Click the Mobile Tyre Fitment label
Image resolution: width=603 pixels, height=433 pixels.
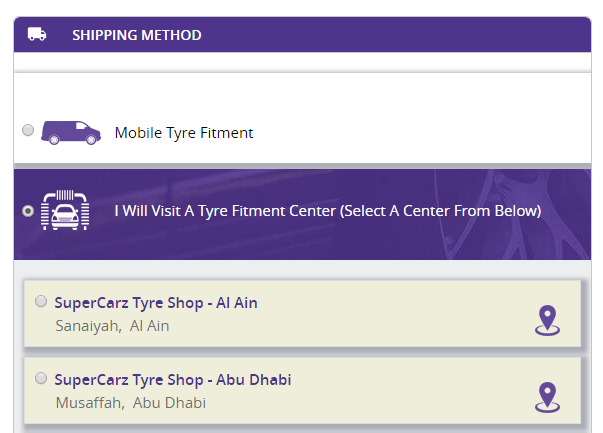point(184,133)
